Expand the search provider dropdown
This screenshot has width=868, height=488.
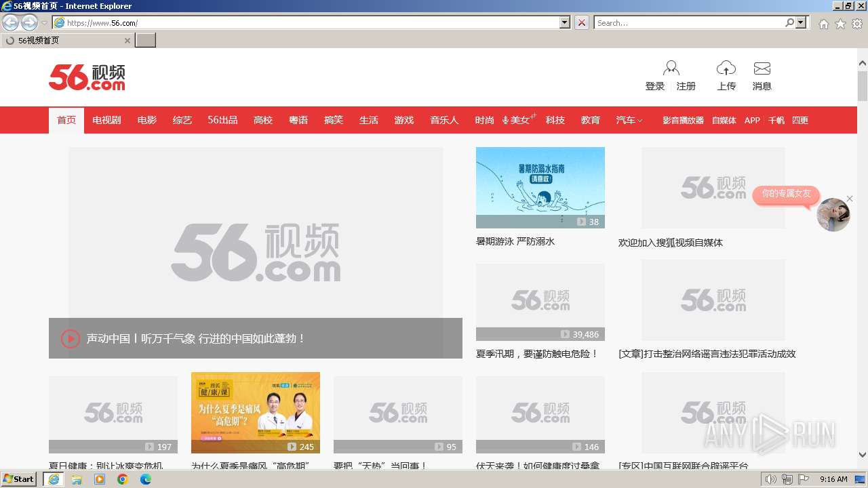[802, 22]
